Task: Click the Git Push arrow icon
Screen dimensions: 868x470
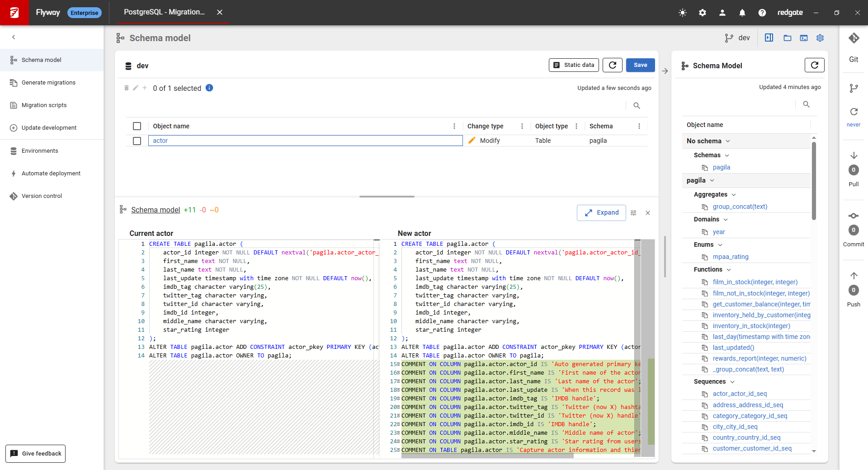Action: (x=854, y=276)
